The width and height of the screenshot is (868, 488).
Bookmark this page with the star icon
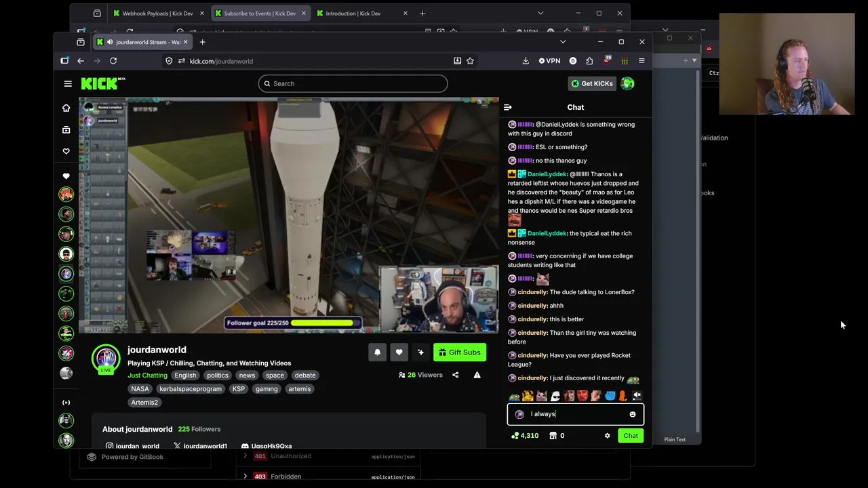(470, 61)
